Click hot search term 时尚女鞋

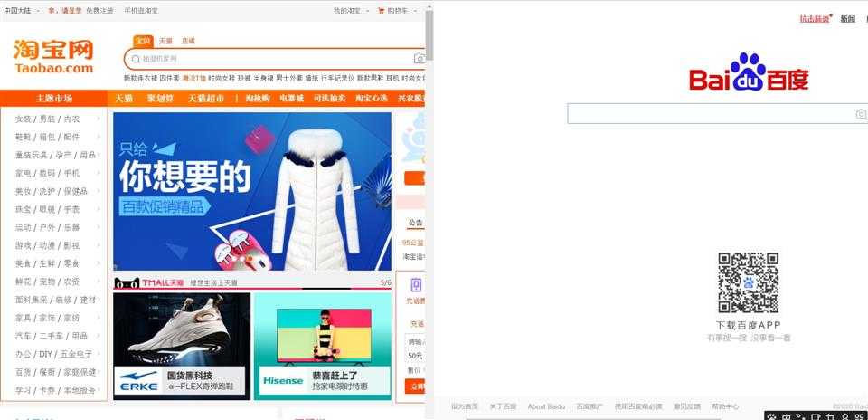(222, 78)
